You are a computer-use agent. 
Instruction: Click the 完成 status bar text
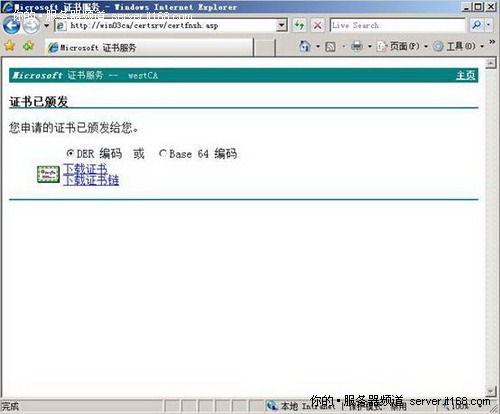pos(10,406)
